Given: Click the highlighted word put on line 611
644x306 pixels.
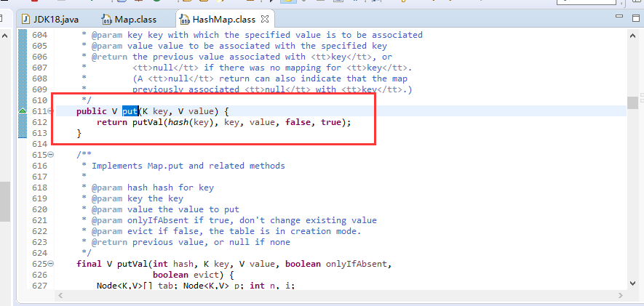Looking at the screenshot, I should pos(130,111).
